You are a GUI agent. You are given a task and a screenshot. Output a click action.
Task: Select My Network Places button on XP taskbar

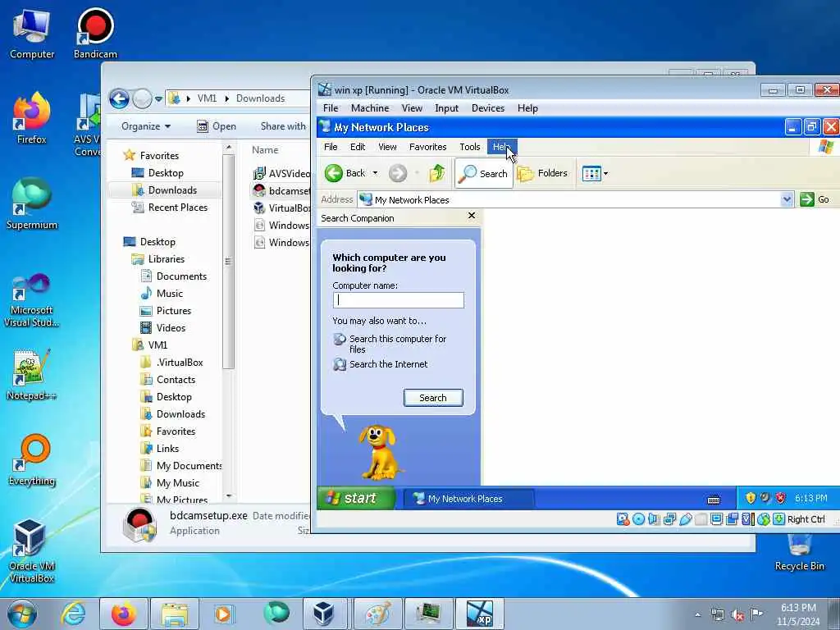[467, 499]
